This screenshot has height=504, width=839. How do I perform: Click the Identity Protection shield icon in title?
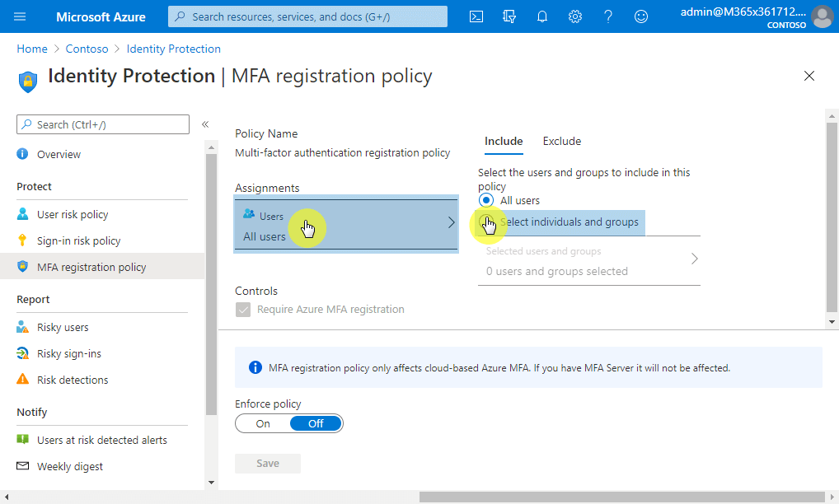point(28,82)
